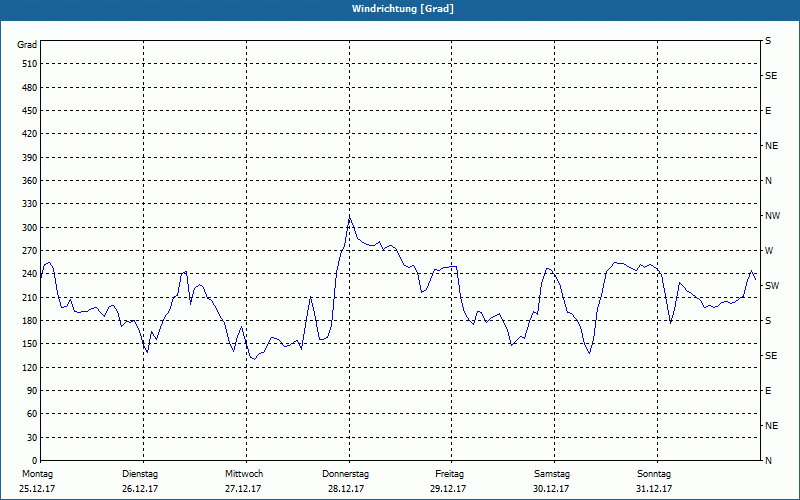Click the wind direction peak on Donnerstag
This screenshot has height=500, width=800.
(349, 217)
